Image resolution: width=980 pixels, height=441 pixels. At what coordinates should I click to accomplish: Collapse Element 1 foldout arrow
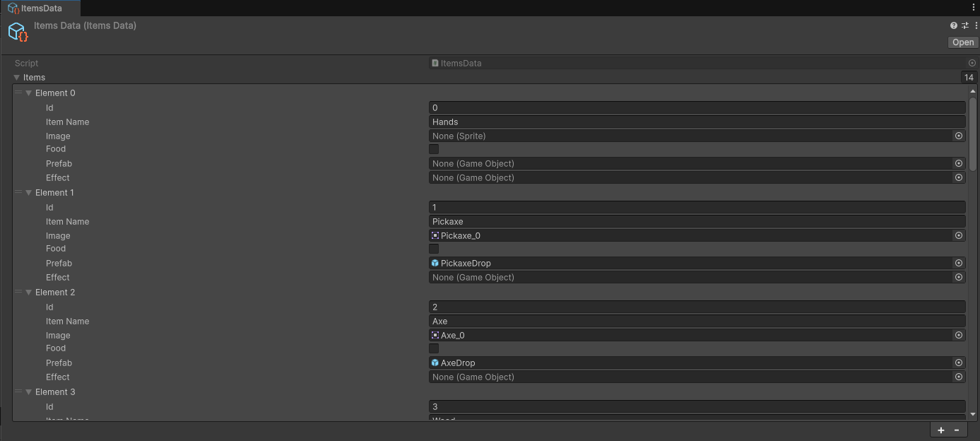29,193
